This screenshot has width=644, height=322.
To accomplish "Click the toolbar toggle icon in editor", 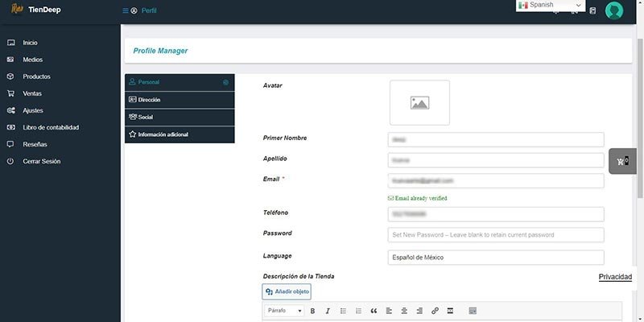I will [473, 311].
